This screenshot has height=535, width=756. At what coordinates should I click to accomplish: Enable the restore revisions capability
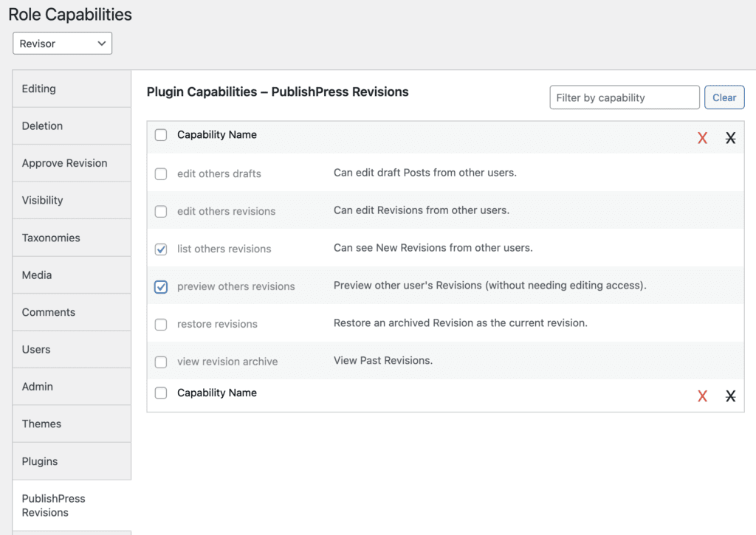click(x=161, y=324)
